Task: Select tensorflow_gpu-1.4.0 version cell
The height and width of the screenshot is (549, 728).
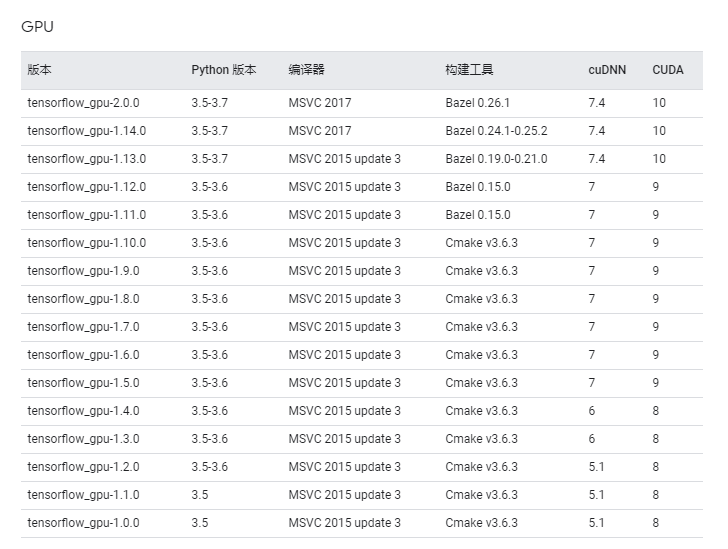Action: point(84,411)
